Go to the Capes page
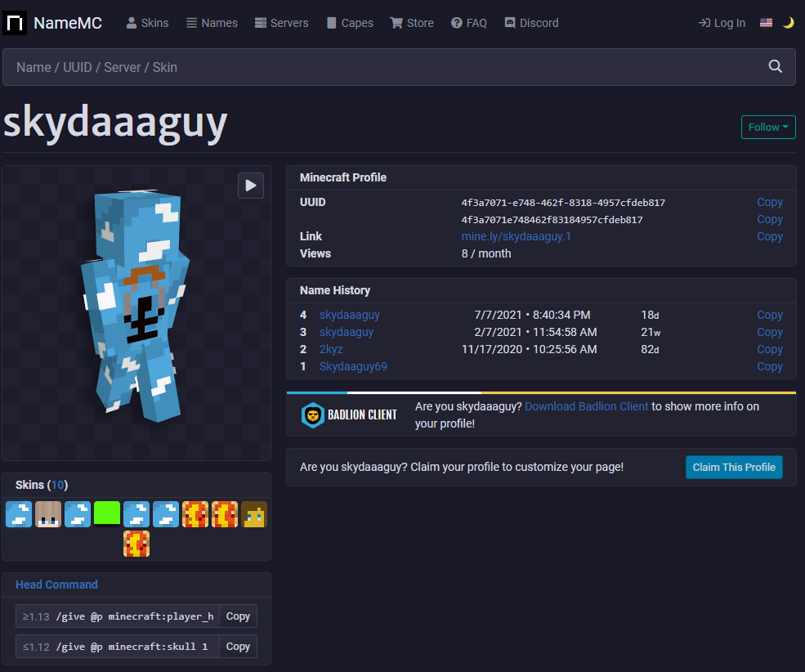 point(350,23)
